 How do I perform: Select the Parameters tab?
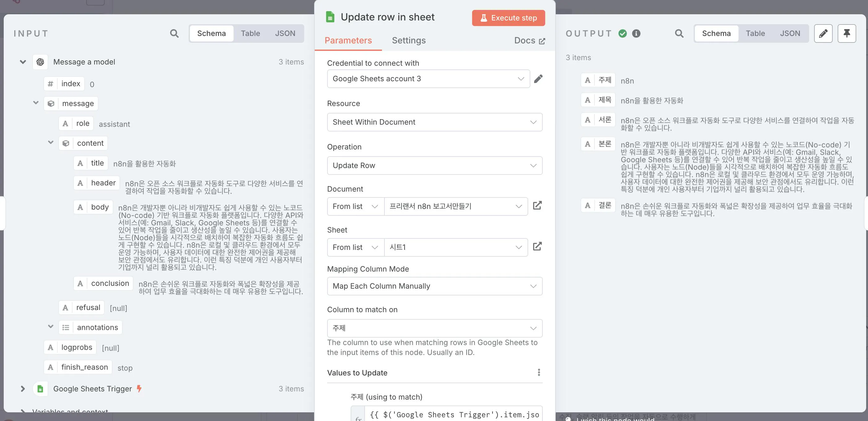tap(348, 41)
